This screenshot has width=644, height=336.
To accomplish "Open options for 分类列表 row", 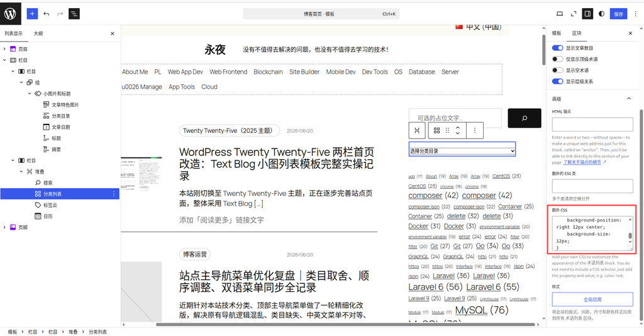I will tap(114, 194).
